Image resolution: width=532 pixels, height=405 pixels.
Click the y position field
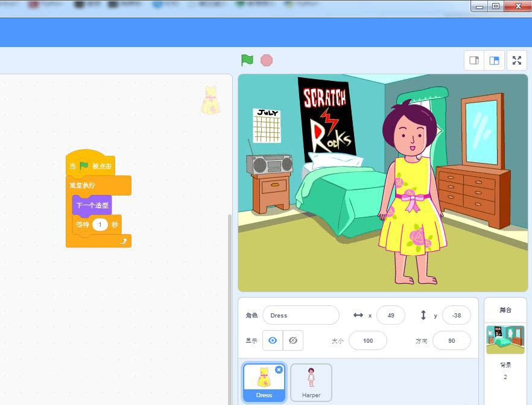pyautogui.click(x=456, y=315)
